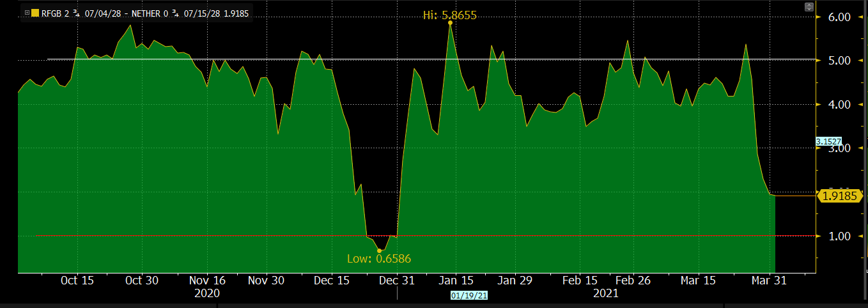Click the Nov 16 x-axis label
Image resolution: width=868 pixels, height=308 pixels.
coord(208,280)
